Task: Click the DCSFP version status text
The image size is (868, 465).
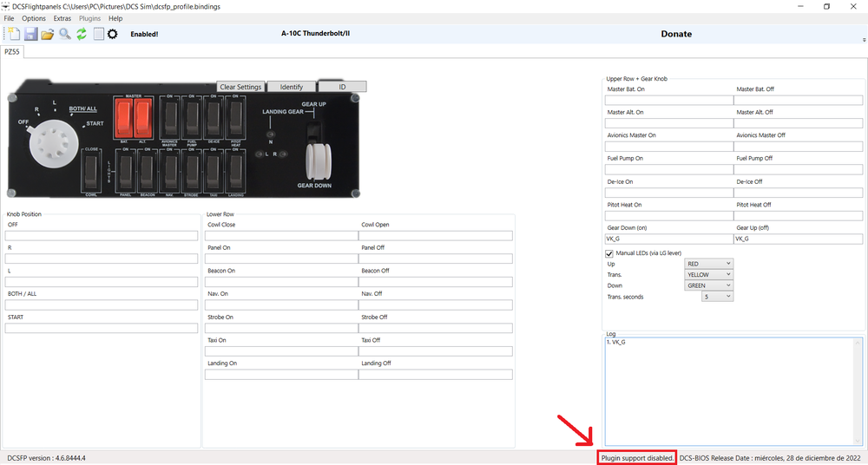Action: (47, 458)
